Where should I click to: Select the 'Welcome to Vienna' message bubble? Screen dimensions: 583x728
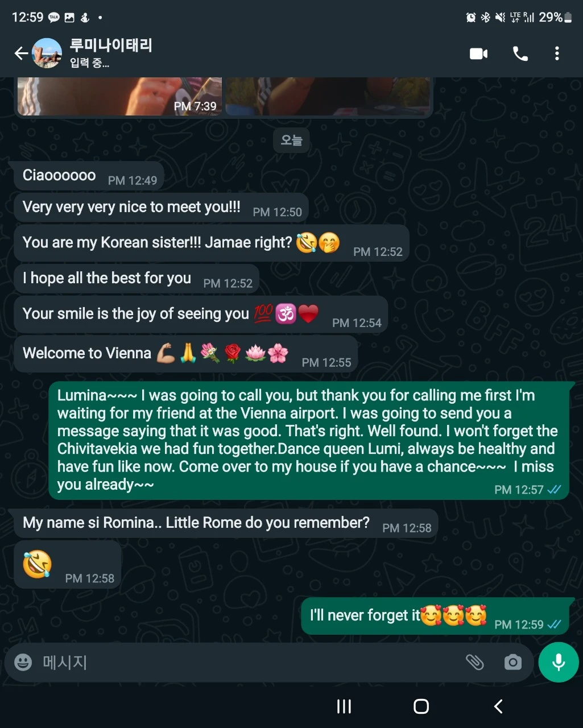(185, 354)
